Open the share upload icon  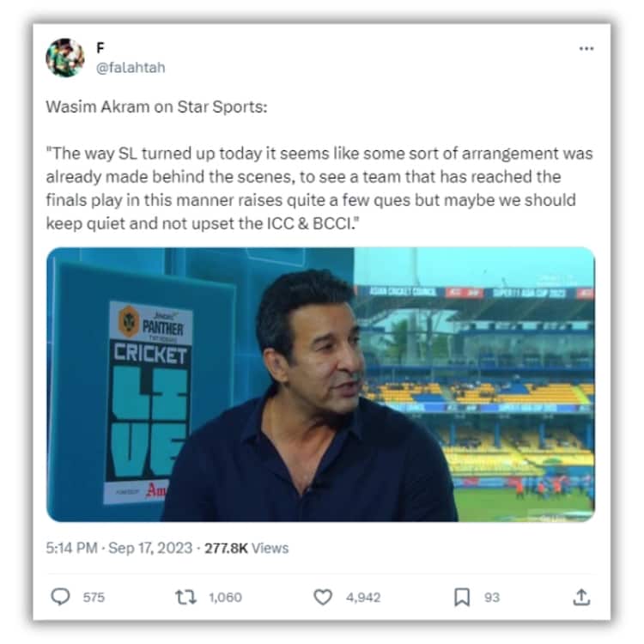(581, 597)
